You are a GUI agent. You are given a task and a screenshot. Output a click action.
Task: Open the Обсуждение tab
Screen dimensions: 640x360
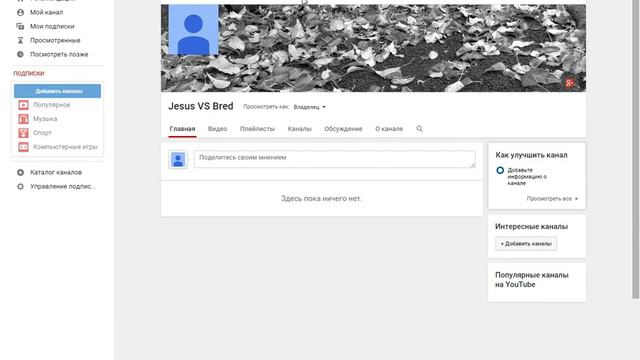[x=343, y=129]
